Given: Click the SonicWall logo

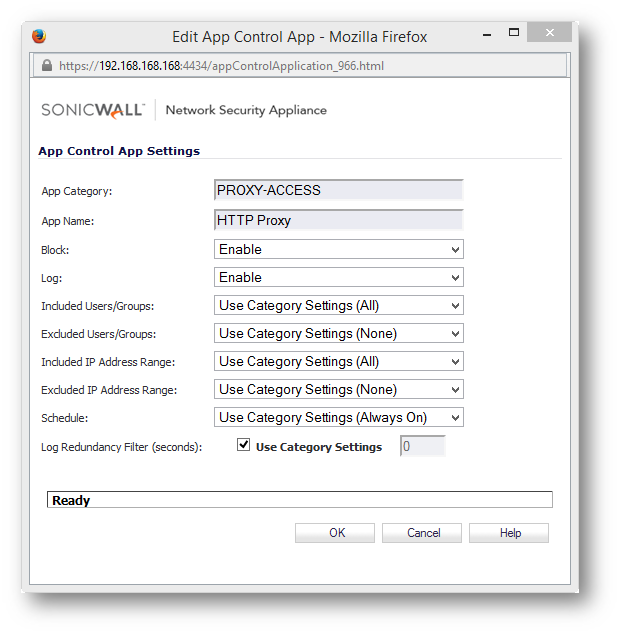Looking at the screenshot, I should coord(93,110).
